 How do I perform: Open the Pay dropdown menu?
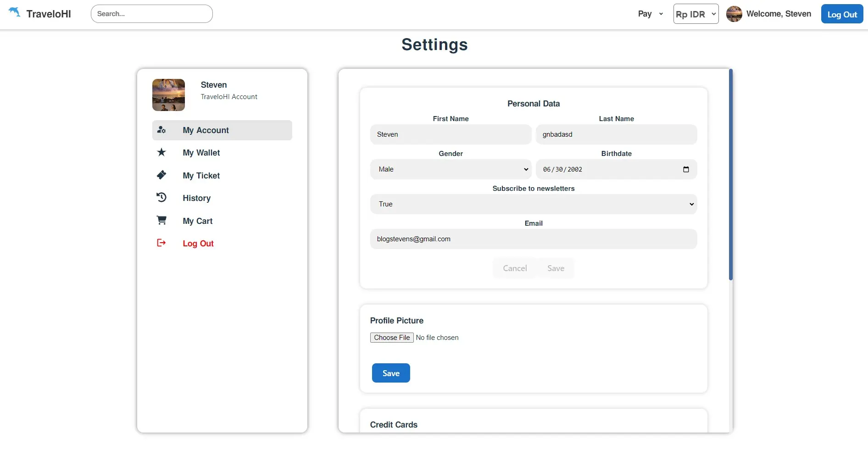(x=650, y=14)
